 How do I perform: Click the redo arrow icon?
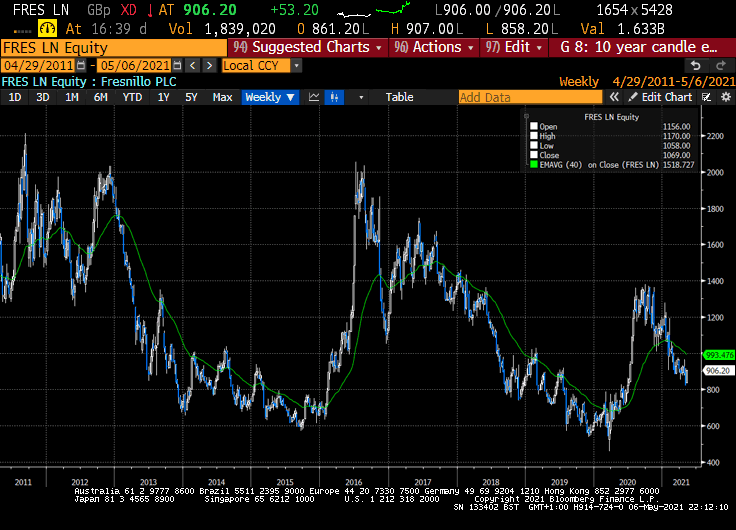click(721, 66)
